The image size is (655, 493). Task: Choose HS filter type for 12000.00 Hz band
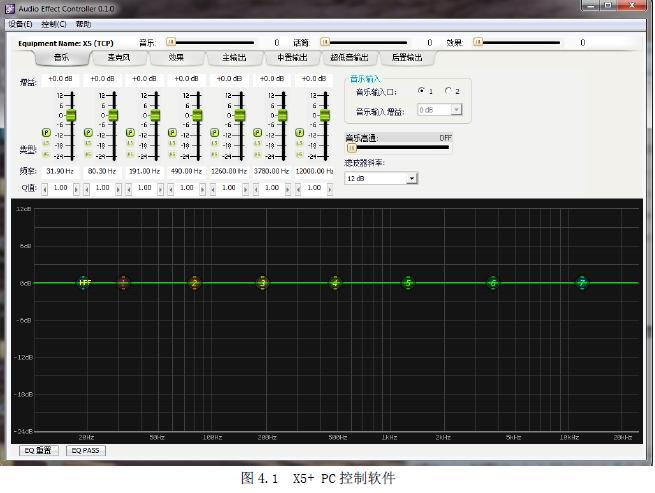[300, 155]
